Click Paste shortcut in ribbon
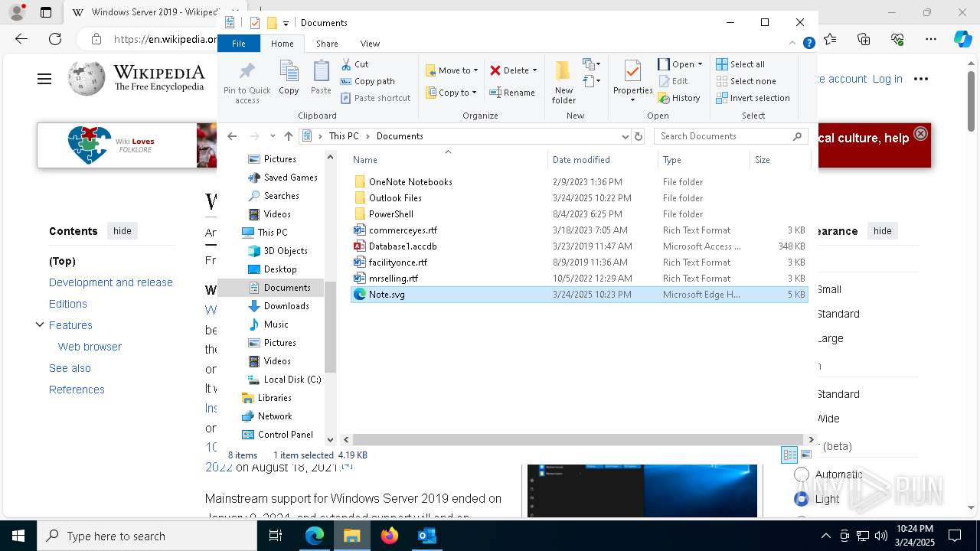This screenshot has height=551, width=980. (375, 98)
